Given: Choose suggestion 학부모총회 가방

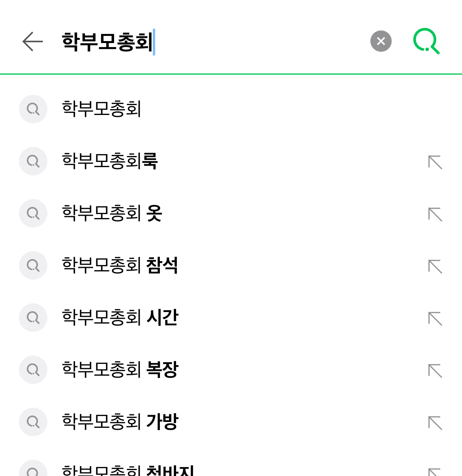Looking at the screenshot, I should coord(231,422).
